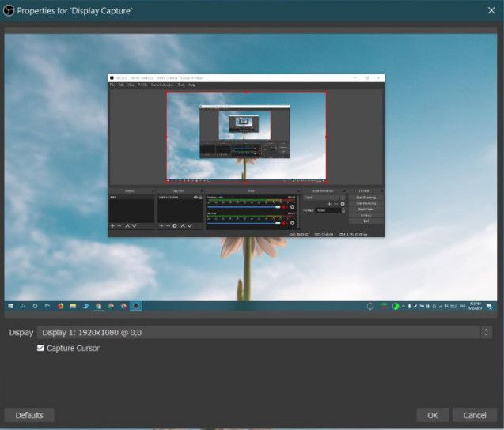Click the taskbar clock in the preview

tap(475, 306)
